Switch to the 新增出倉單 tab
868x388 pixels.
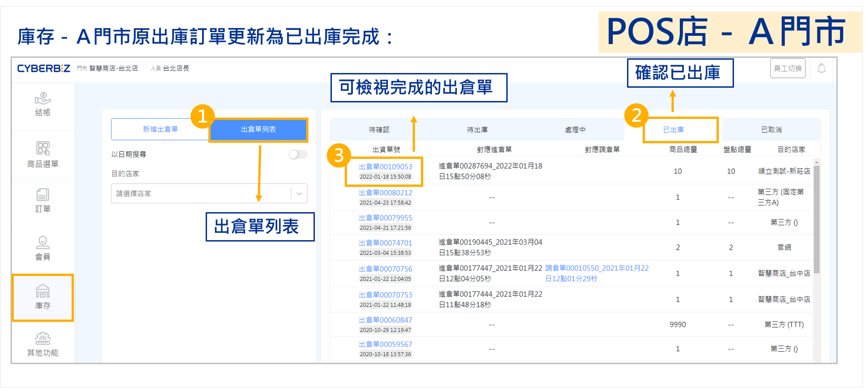click(160, 129)
